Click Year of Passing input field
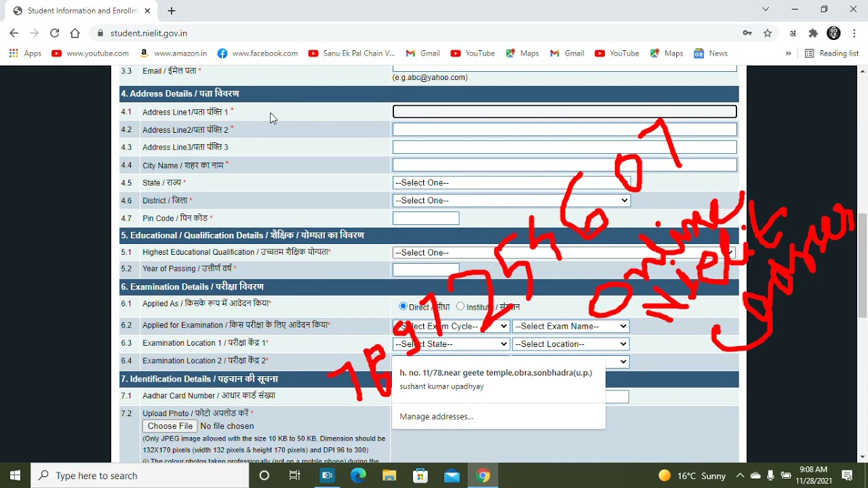868x488 pixels. click(x=426, y=269)
